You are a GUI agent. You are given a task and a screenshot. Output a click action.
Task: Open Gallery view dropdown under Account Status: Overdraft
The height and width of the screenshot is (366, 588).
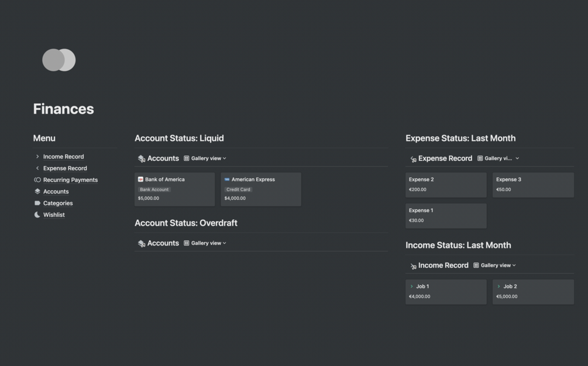(x=205, y=243)
